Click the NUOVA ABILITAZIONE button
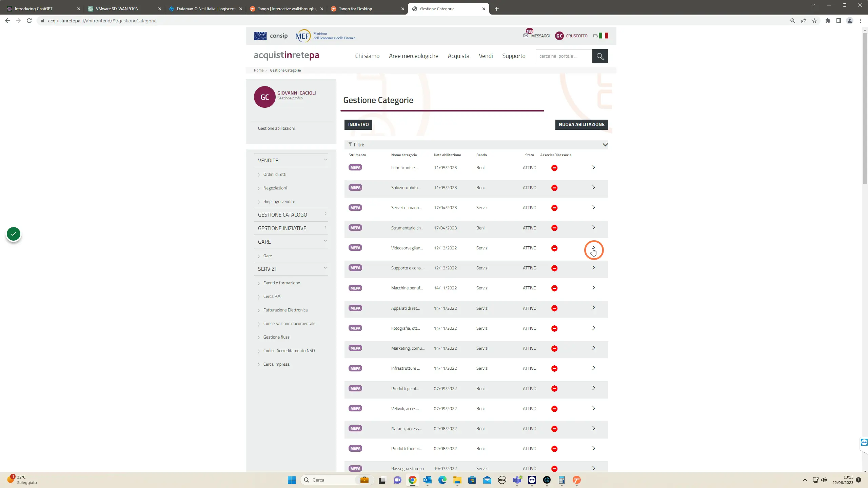The width and height of the screenshot is (868, 488). click(581, 124)
